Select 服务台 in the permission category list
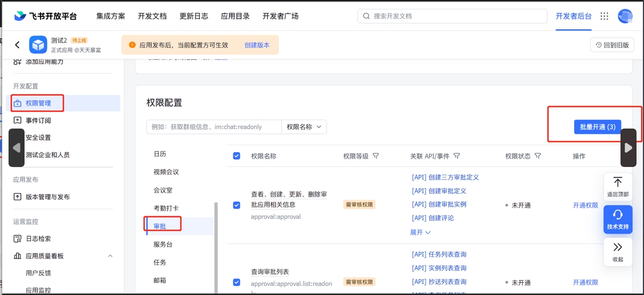Viewport: 644px width, 295px height. tap(163, 244)
